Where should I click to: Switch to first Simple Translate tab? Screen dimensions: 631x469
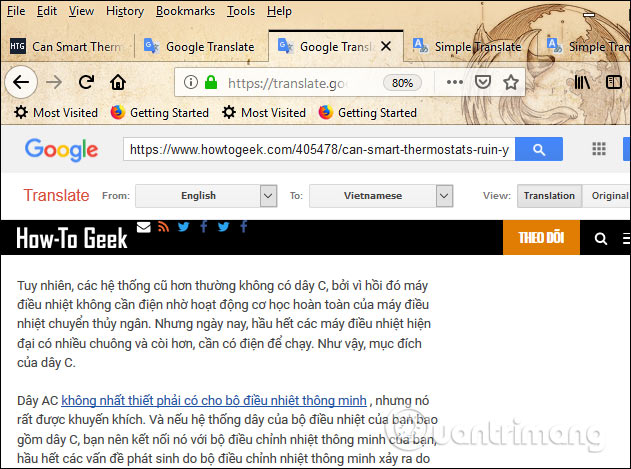pos(468,47)
